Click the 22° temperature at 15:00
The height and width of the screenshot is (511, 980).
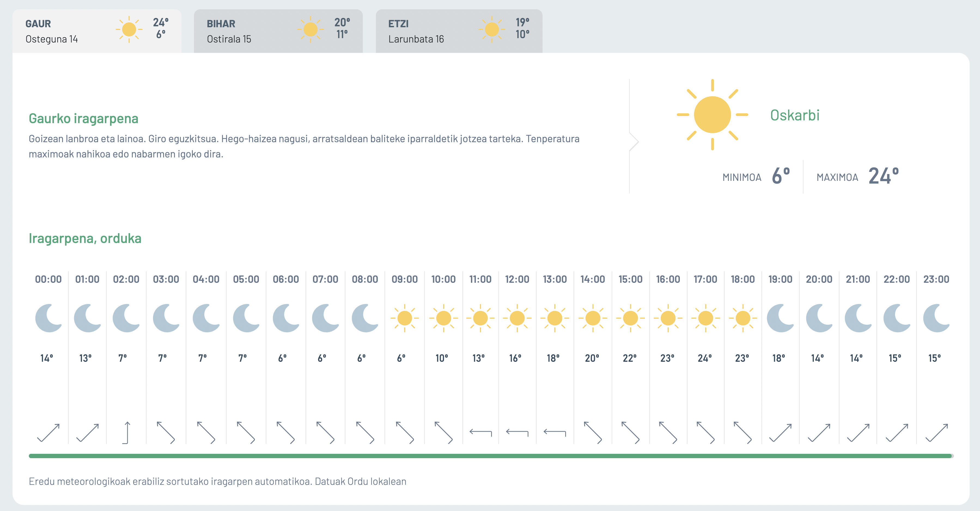pos(629,358)
